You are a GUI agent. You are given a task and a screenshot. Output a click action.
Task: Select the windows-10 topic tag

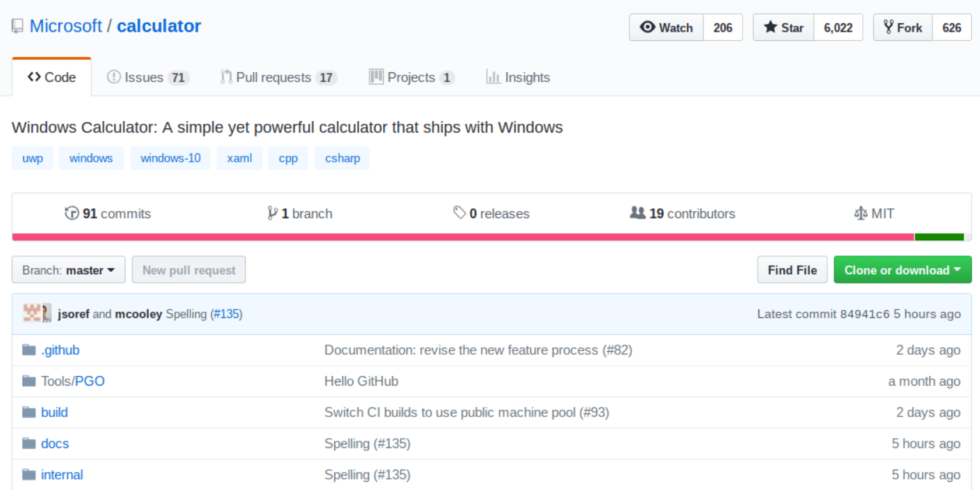point(170,158)
